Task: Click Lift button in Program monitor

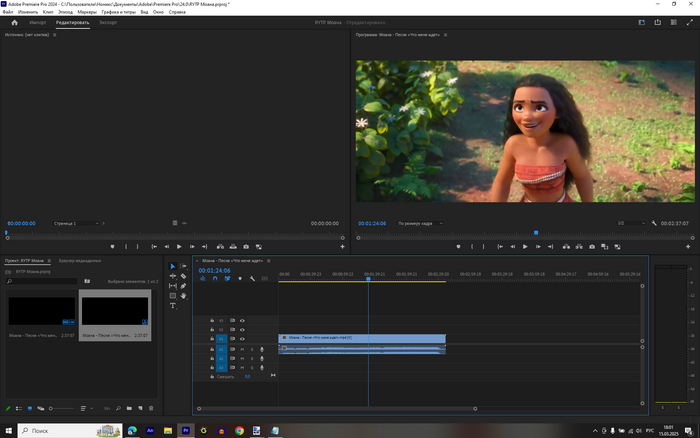Action: tap(566, 246)
